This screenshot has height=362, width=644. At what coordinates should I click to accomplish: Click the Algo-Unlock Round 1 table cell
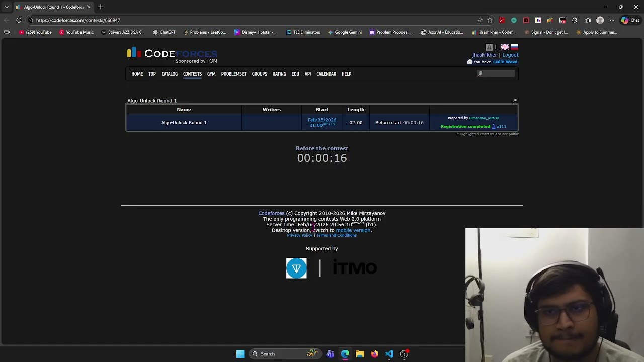point(184,122)
